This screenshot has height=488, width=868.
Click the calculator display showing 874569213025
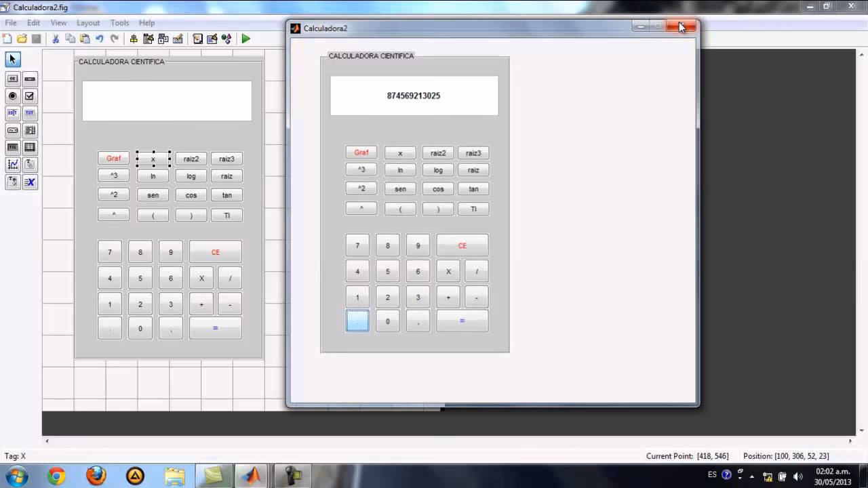point(414,96)
